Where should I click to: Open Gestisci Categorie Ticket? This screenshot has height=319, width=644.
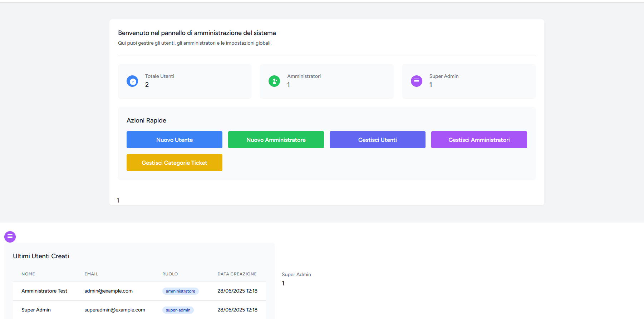(174, 163)
